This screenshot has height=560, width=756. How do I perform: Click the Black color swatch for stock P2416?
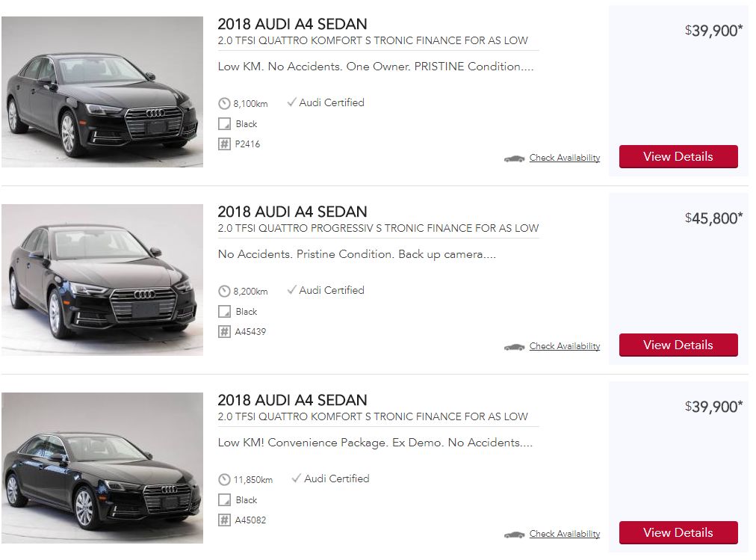[x=224, y=124]
